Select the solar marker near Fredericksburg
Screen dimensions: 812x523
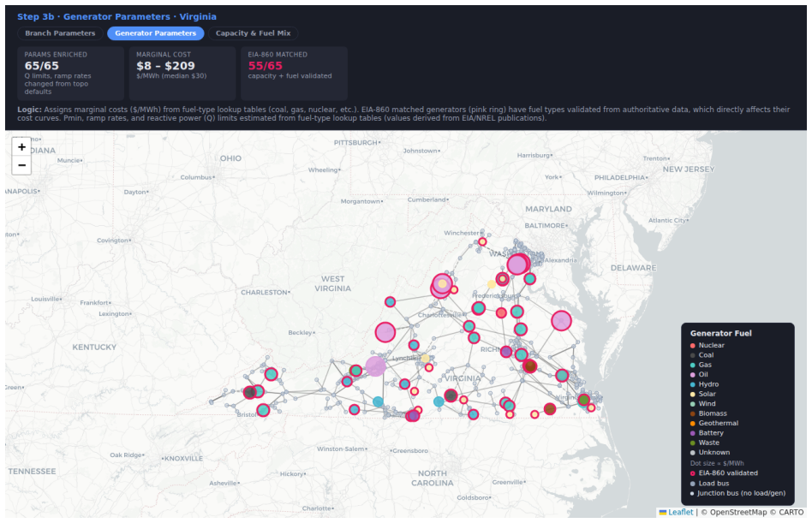pos(492,284)
